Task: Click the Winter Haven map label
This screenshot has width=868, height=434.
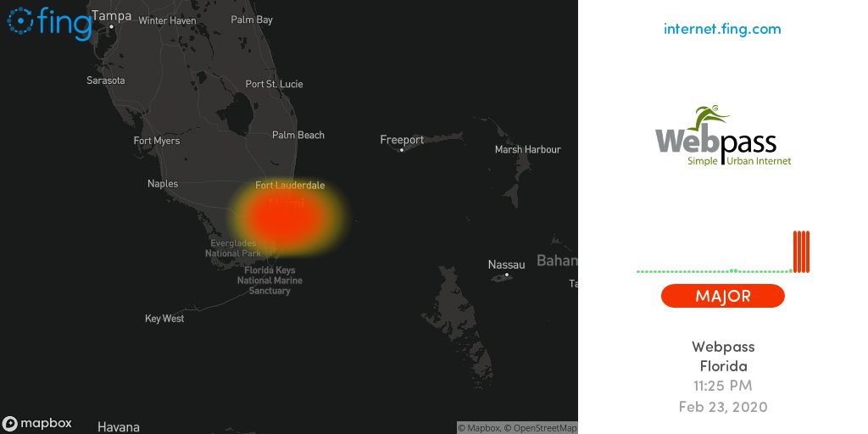Action: pos(167,20)
